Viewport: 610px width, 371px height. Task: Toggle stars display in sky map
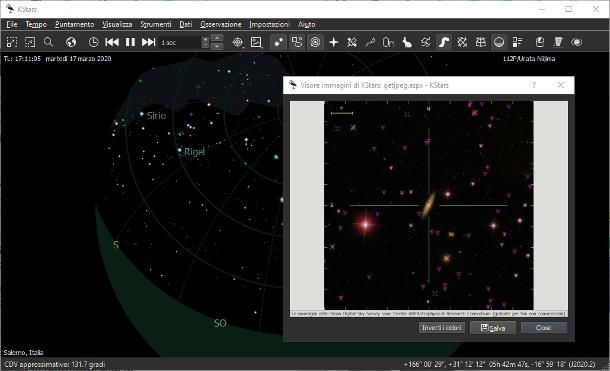pos(279,42)
